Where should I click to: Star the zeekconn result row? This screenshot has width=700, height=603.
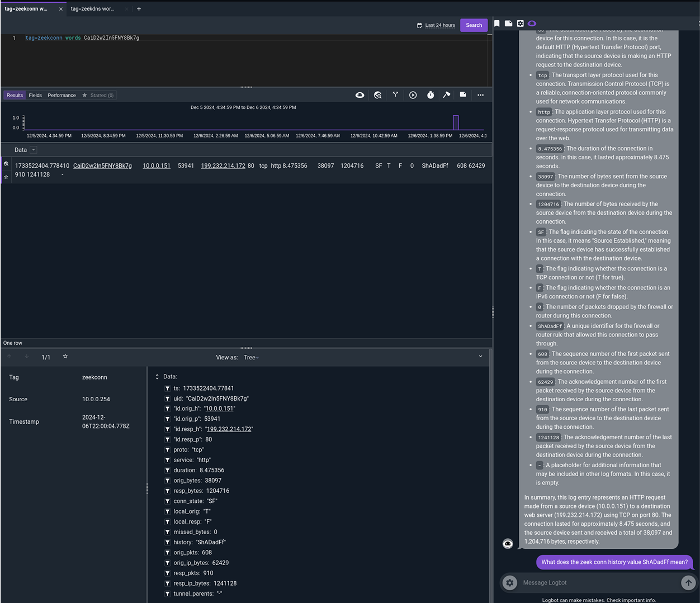(x=6, y=177)
